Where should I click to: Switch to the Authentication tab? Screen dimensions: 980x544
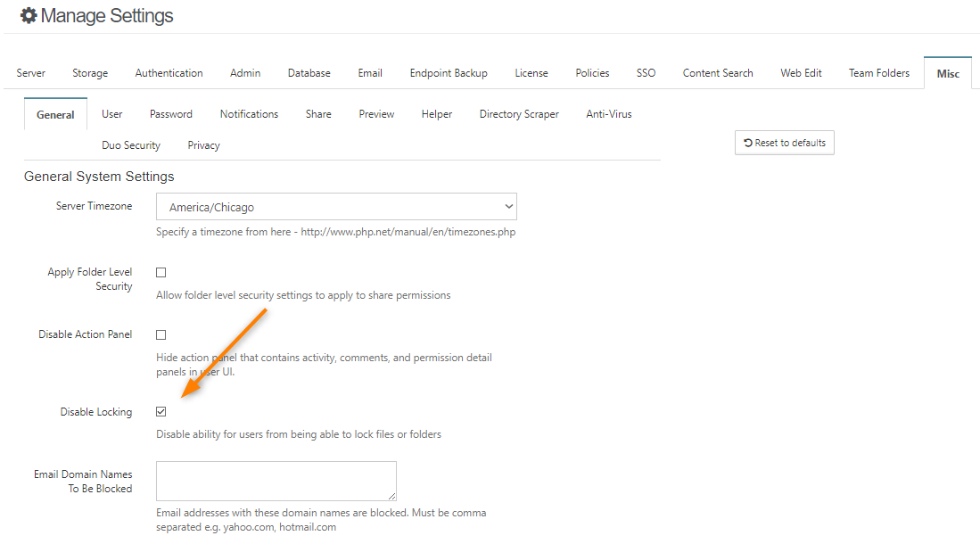169,73
